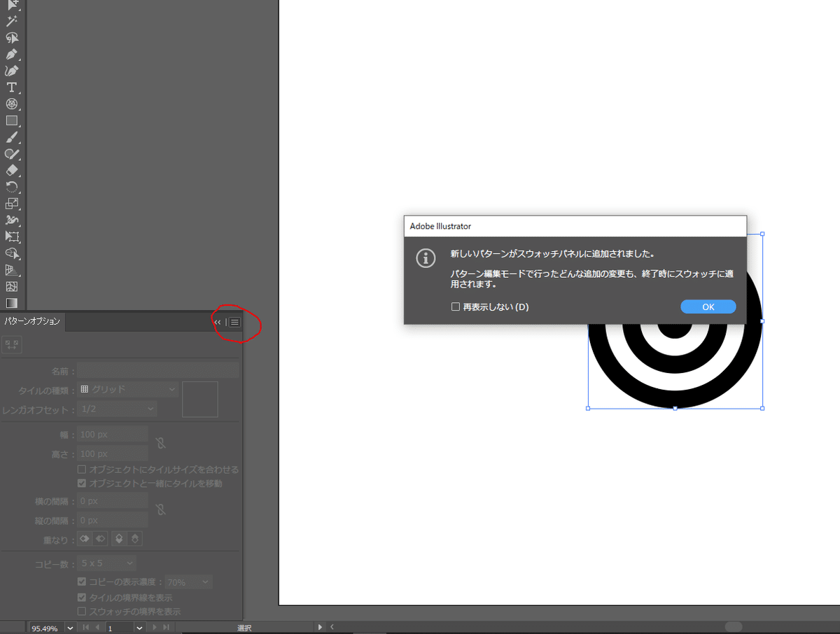Choose the bottom-in-front 重なり option

(136, 539)
